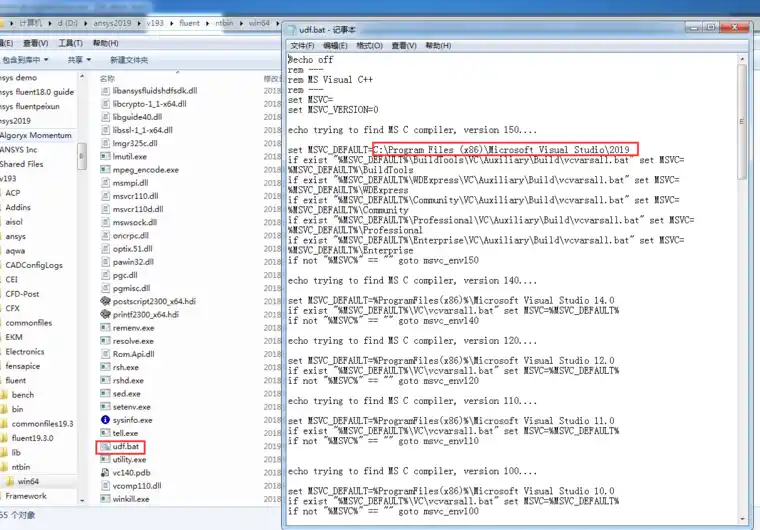The width and height of the screenshot is (760, 530).
Task: Click the lmutil.exe file icon
Action: coord(105,157)
